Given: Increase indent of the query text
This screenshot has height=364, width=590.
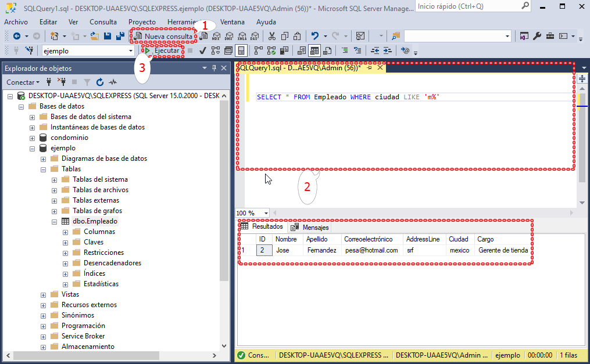Looking at the screenshot, I should point(387,51).
